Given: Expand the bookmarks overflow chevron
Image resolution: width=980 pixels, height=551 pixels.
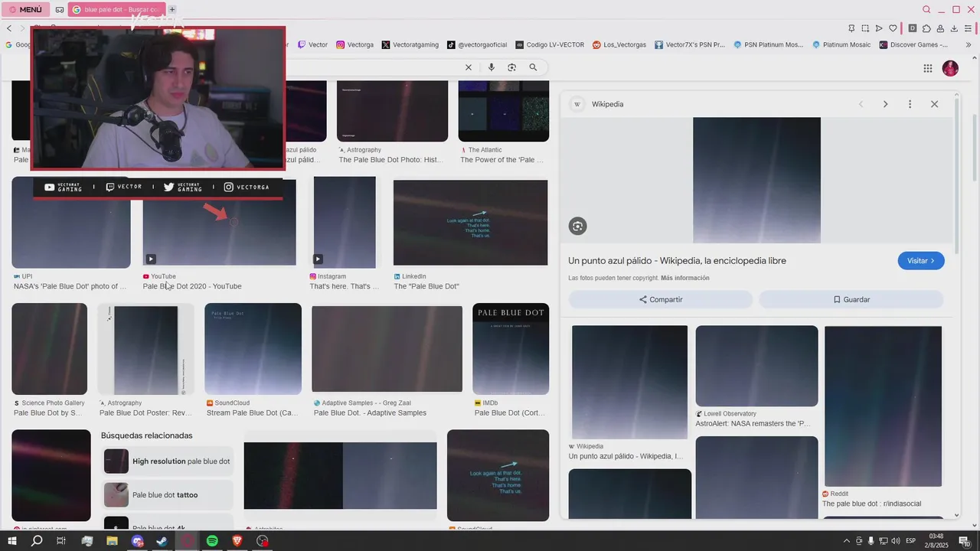Looking at the screenshot, I should [x=969, y=44].
